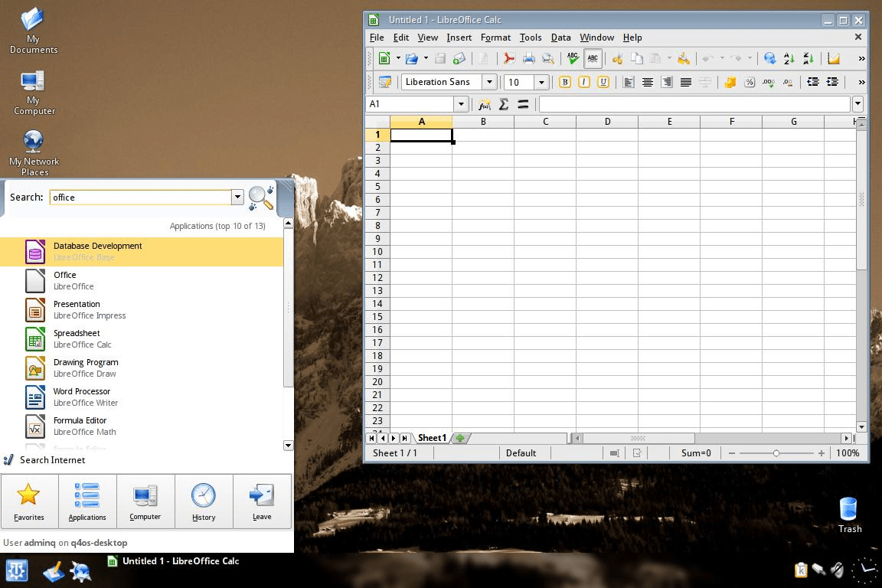Insert a chart using the Chart icon

(x=834, y=58)
